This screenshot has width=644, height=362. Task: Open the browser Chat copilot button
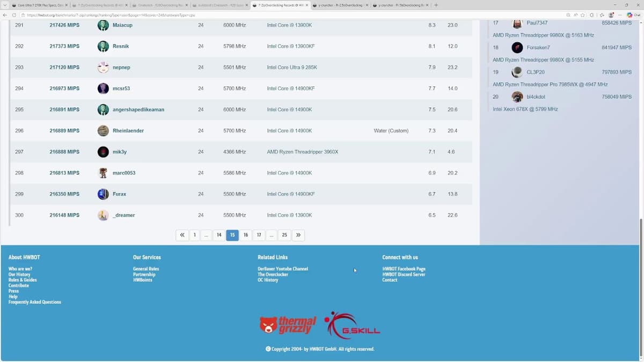(633, 15)
